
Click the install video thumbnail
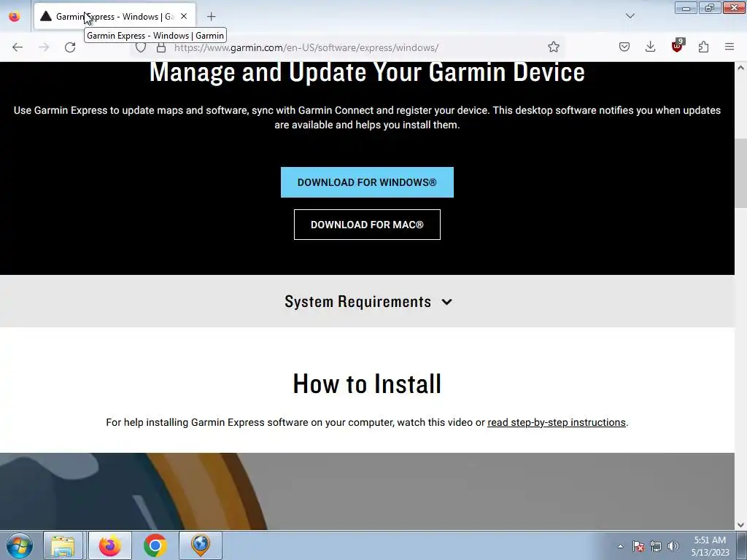tap(367, 491)
